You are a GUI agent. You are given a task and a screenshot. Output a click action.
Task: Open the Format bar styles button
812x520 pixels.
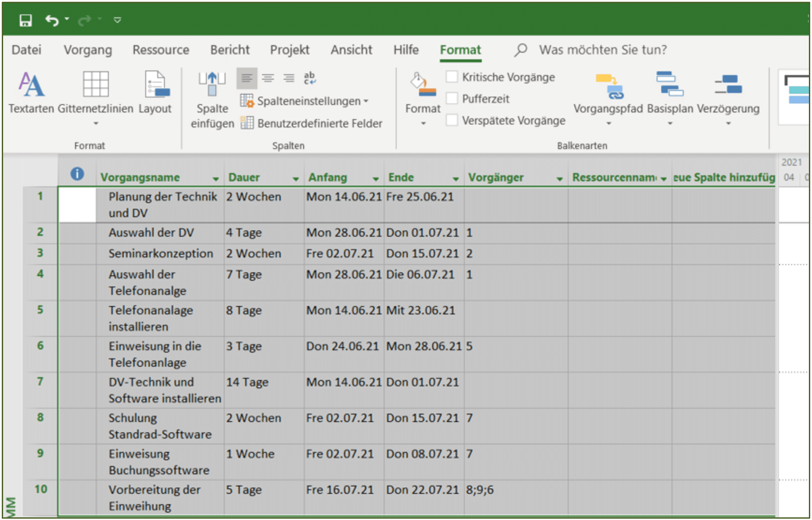coord(422,98)
